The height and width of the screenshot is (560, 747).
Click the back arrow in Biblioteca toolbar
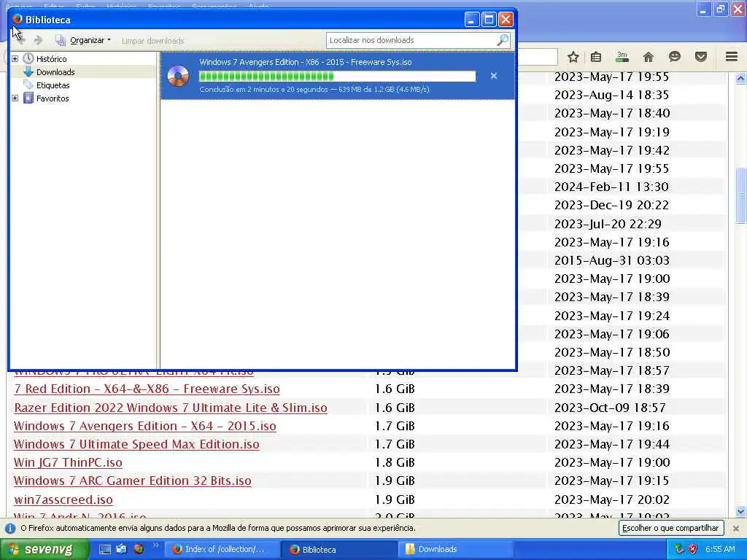pos(21,41)
